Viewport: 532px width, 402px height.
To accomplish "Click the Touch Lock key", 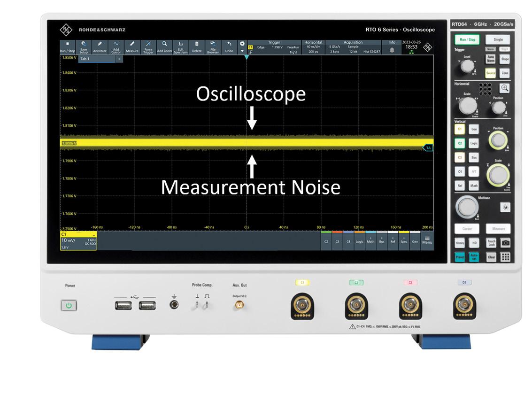I will 491,243.
